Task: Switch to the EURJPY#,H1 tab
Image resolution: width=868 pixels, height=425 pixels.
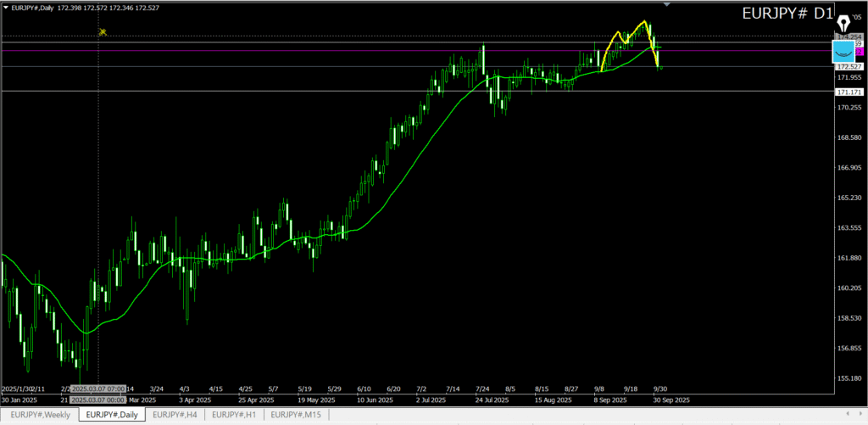Action: [x=235, y=414]
